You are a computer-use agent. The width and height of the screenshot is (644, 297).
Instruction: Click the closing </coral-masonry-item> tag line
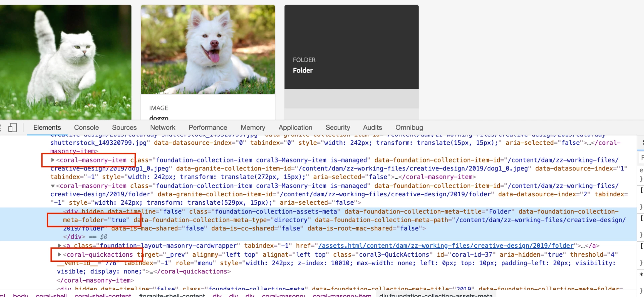(95, 280)
